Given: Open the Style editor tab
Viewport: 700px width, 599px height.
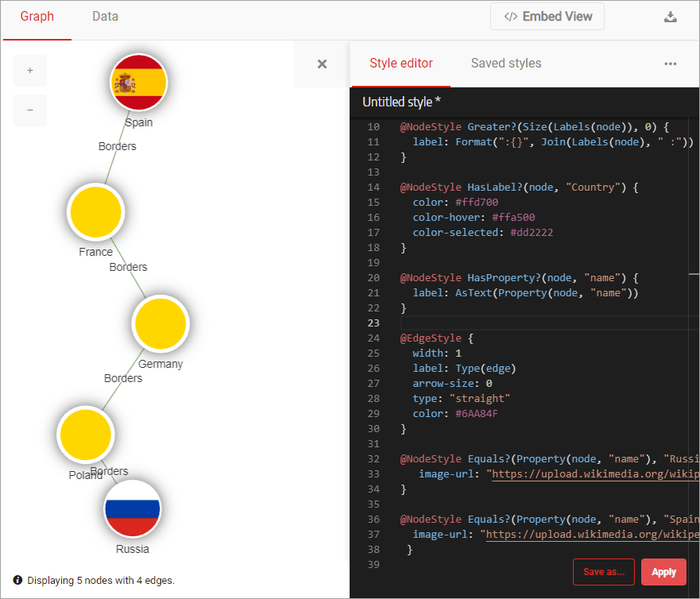Looking at the screenshot, I should 401,64.
